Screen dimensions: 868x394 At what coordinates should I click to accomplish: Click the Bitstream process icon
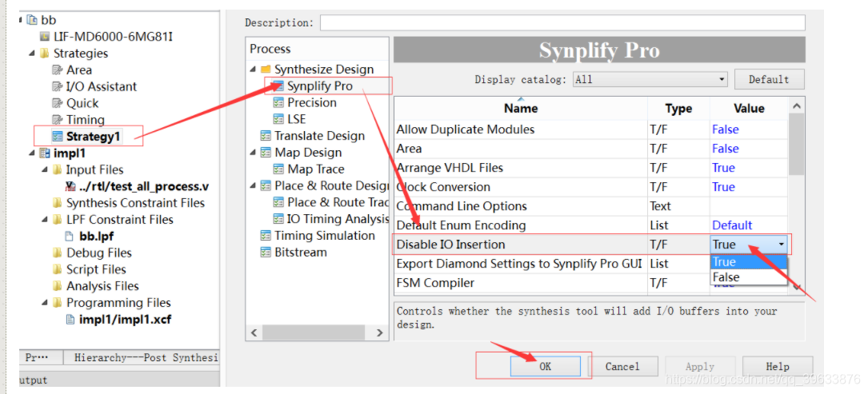(x=266, y=253)
